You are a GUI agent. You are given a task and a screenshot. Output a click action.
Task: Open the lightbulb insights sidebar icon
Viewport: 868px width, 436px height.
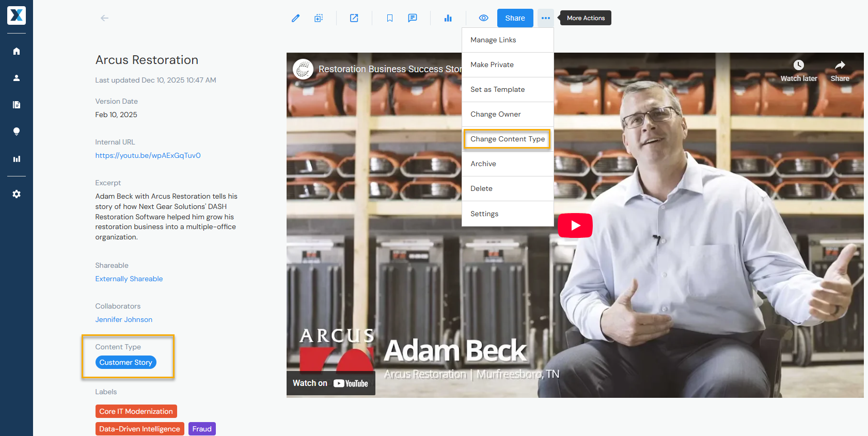[x=17, y=132]
